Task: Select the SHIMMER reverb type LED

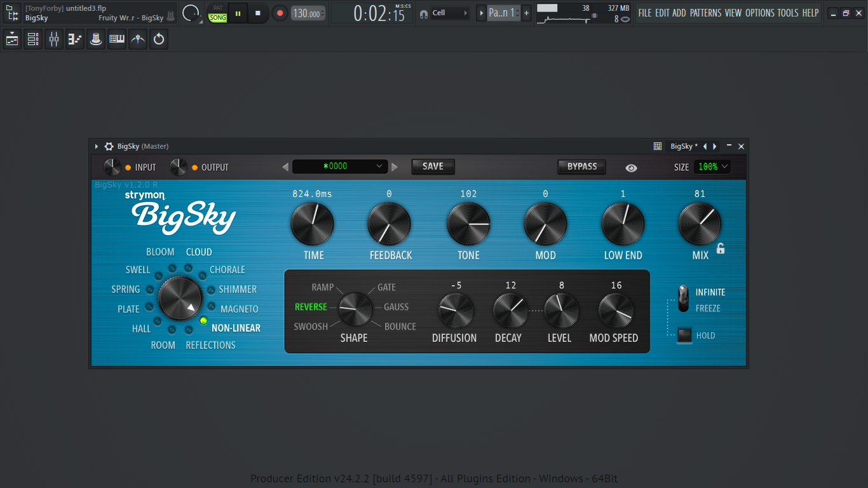Action: pyautogui.click(x=210, y=290)
